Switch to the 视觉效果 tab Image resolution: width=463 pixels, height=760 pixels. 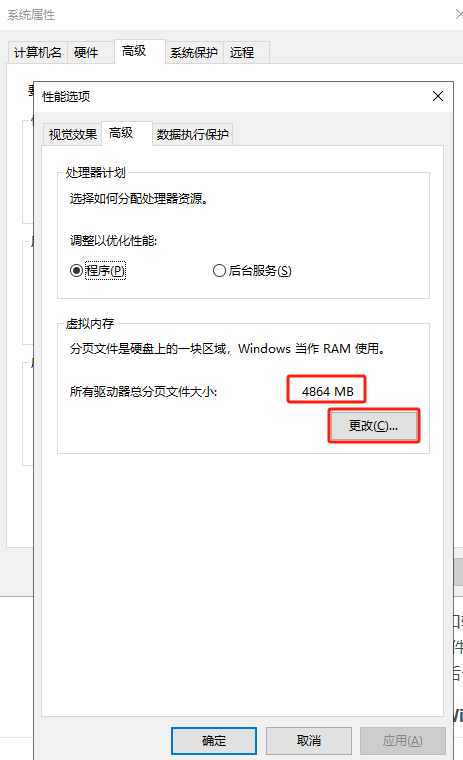[73, 134]
